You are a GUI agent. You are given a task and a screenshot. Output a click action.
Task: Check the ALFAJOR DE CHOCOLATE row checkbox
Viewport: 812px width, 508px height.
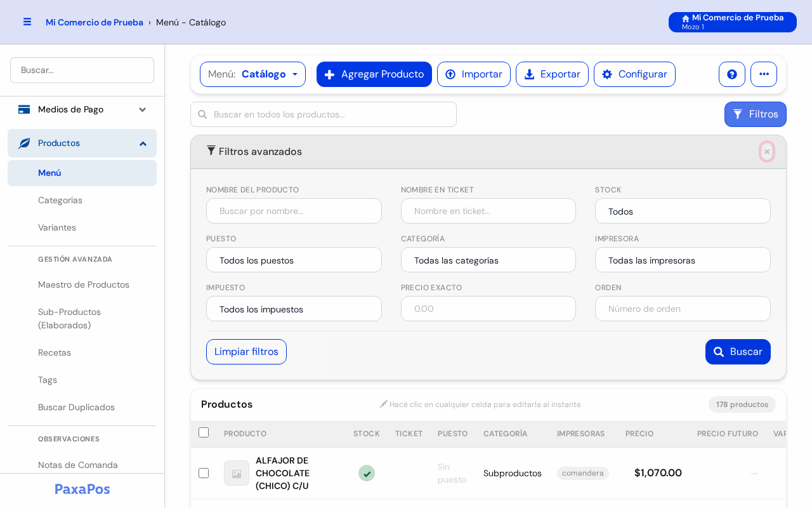tap(204, 473)
